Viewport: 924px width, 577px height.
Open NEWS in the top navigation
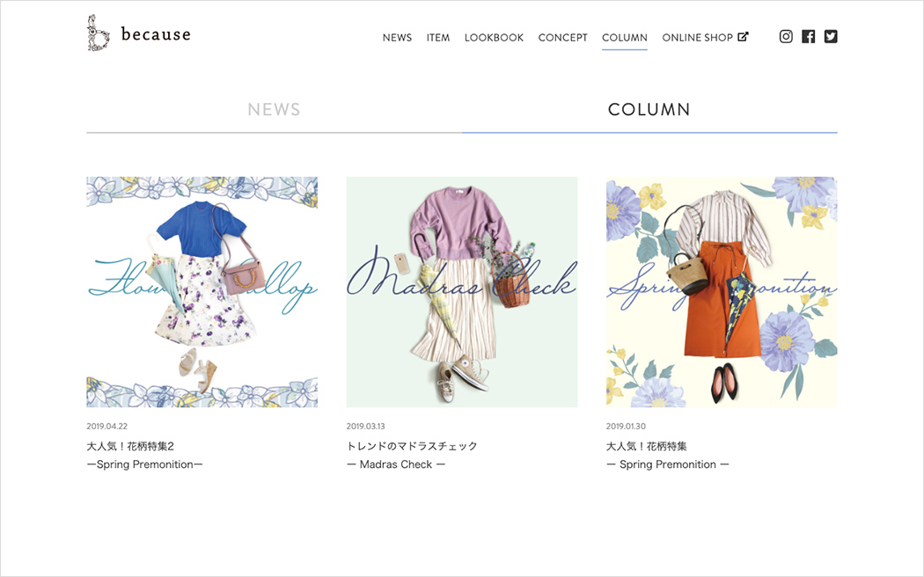(x=397, y=38)
